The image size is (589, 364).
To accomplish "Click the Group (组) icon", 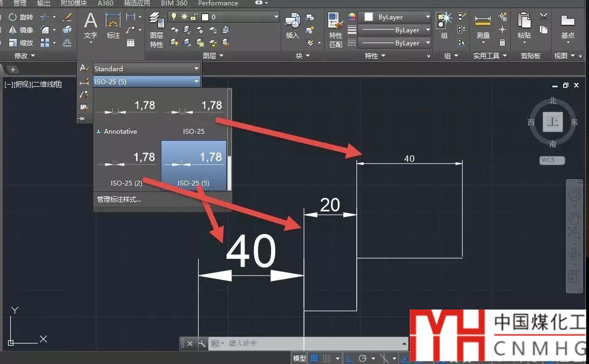I will point(444,26).
